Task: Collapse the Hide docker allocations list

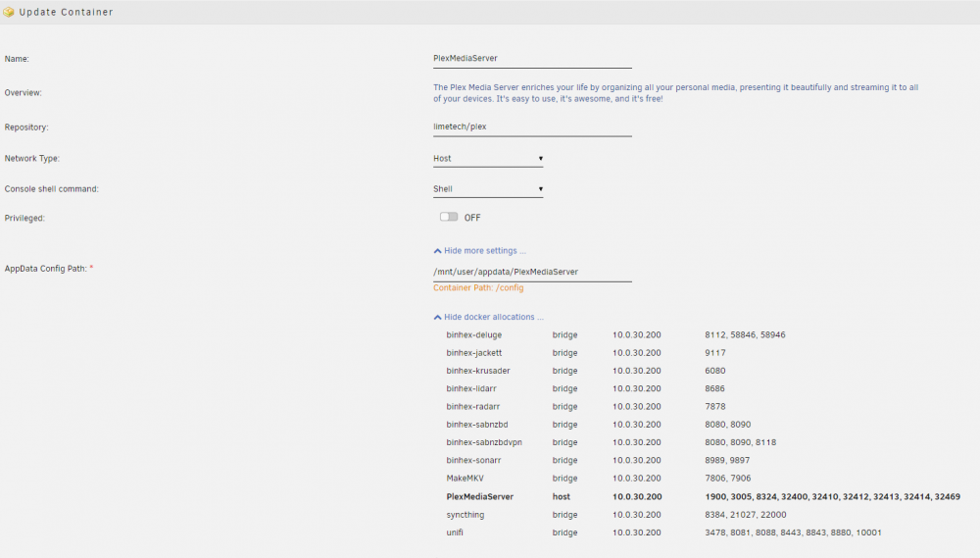Action: coord(489,317)
